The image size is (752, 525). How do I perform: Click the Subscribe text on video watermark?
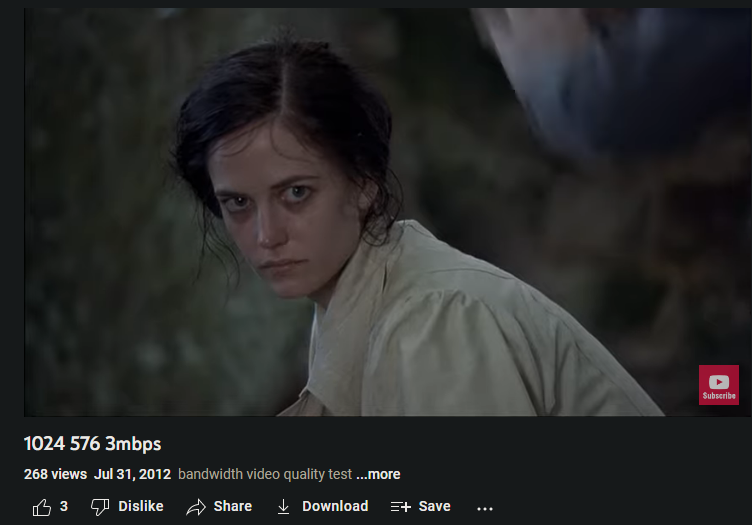719,396
